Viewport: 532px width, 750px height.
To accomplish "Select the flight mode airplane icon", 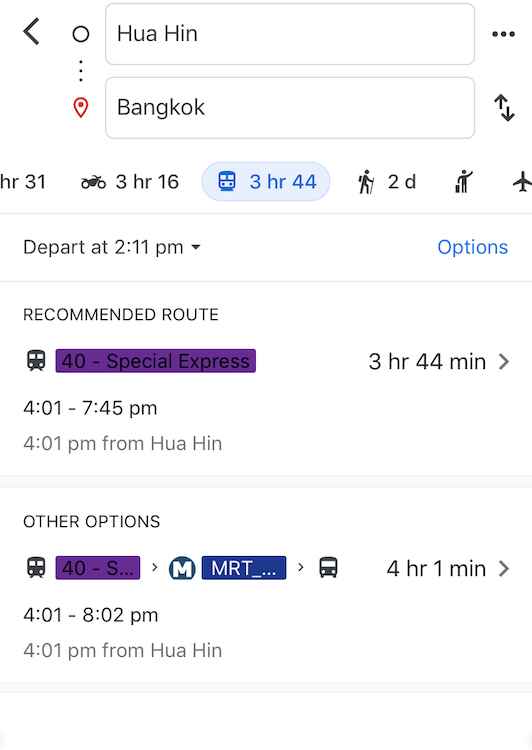I will (522, 182).
